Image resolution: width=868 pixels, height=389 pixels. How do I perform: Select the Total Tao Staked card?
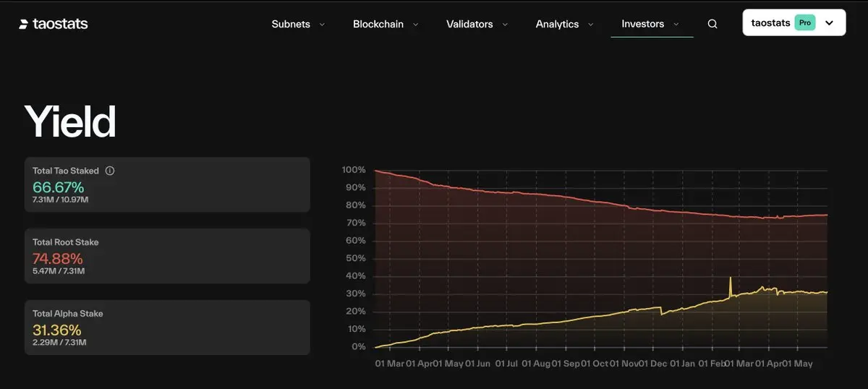coord(167,184)
